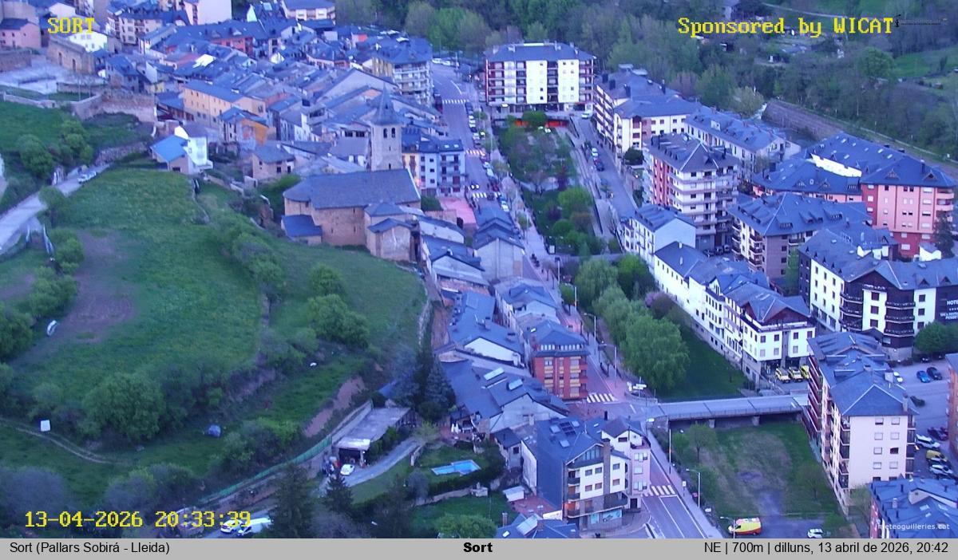The height and width of the screenshot is (560, 958).
Task: Click the large stone church roof
Action: click(x=351, y=190)
